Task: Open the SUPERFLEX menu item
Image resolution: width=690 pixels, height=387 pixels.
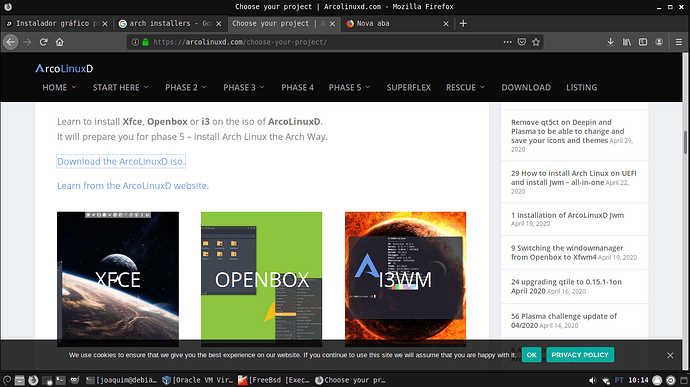Action: [409, 88]
